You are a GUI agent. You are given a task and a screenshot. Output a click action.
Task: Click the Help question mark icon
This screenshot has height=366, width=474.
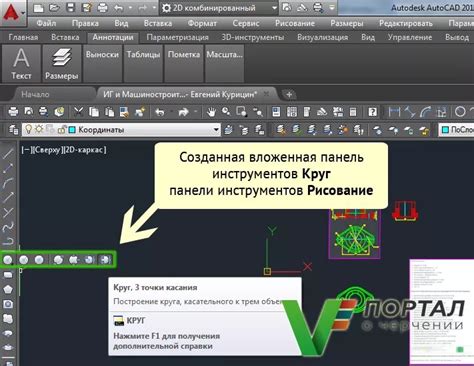pyautogui.click(x=372, y=112)
